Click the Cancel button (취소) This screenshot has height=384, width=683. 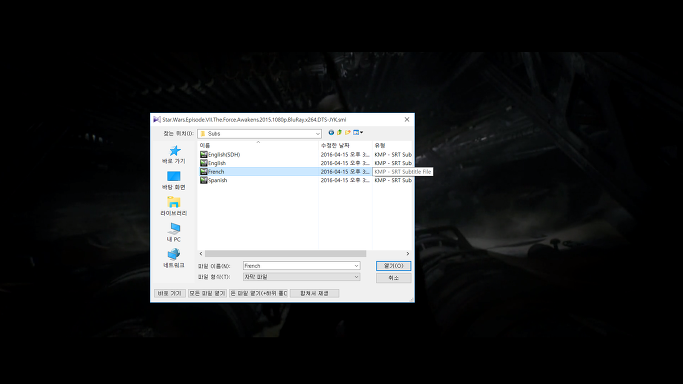[x=393, y=277]
